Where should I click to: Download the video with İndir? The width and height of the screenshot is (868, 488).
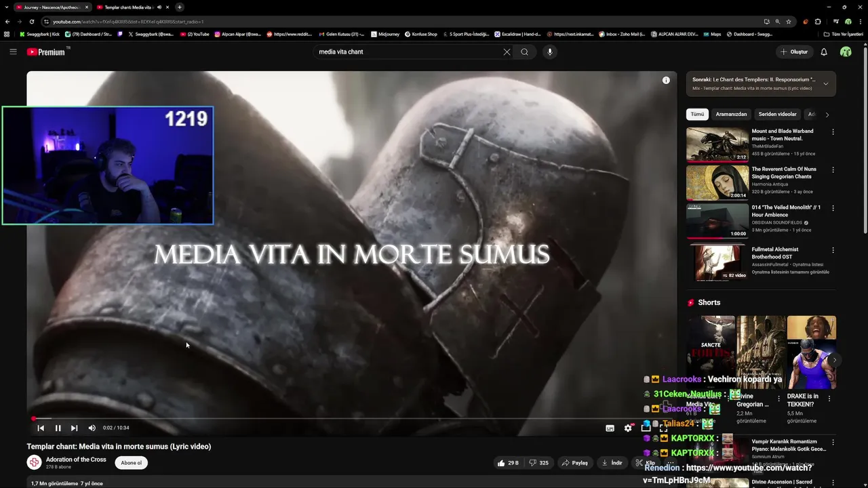coord(612,463)
